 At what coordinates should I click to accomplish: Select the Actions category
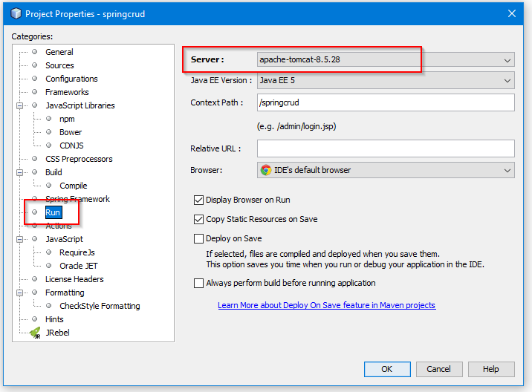pyautogui.click(x=59, y=226)
